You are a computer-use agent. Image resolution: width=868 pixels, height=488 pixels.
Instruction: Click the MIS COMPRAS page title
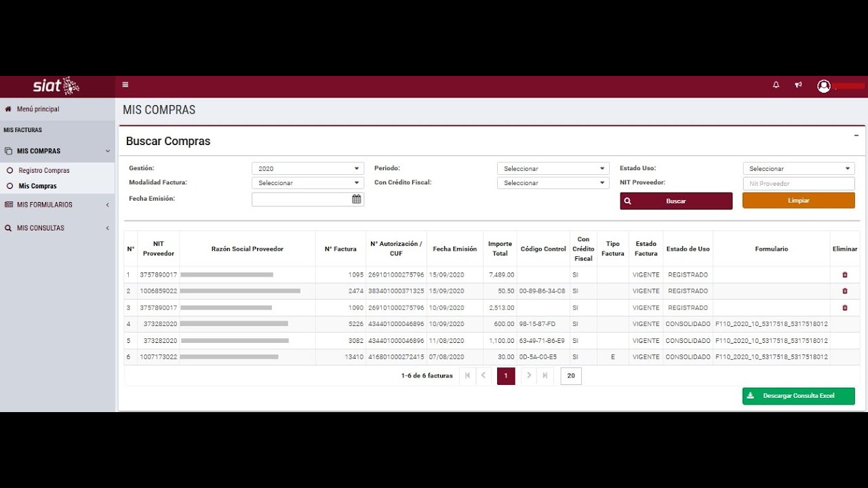pos(159,110)
